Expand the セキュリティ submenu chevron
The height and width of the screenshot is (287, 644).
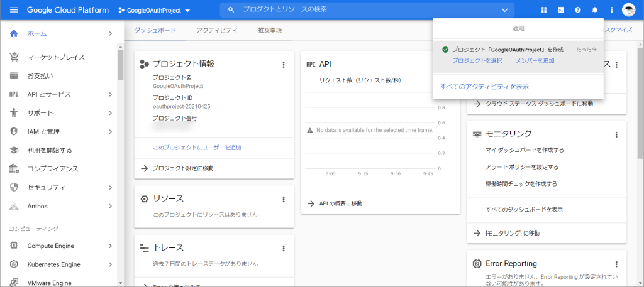pos(110,187)
